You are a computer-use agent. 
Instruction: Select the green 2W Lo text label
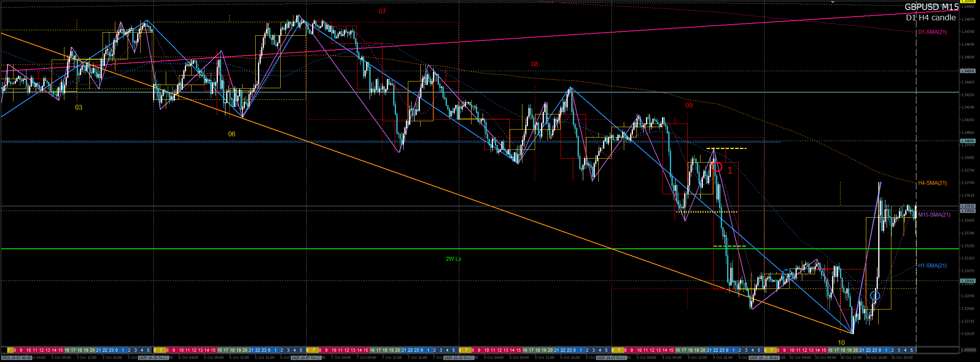(453, 259)
